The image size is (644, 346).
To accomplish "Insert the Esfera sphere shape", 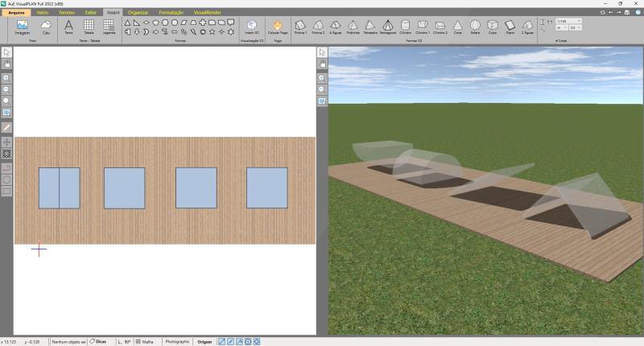I will [x=475, y=27].
